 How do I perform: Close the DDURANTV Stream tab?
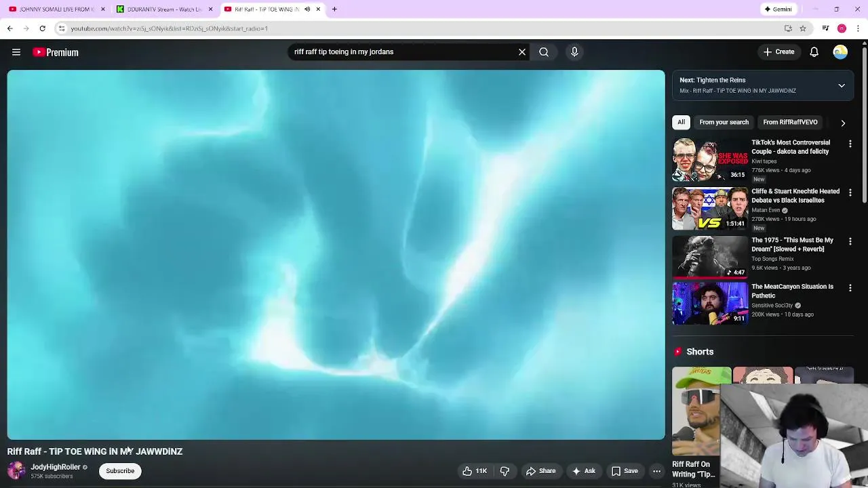(210, 9)
